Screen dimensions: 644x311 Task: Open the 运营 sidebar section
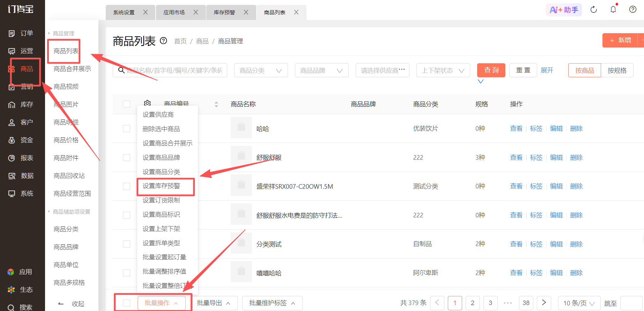(x=21, y=51)
